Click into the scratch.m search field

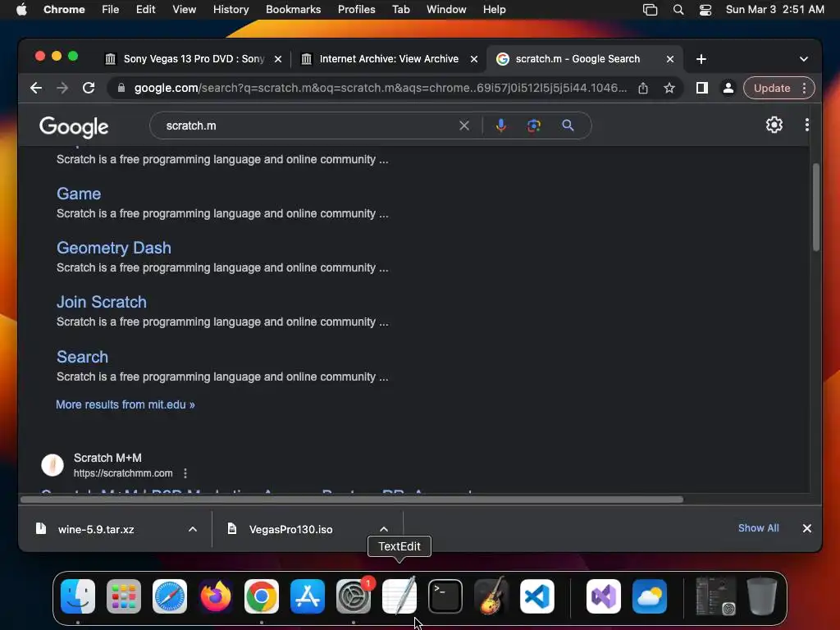click(308, 126)
